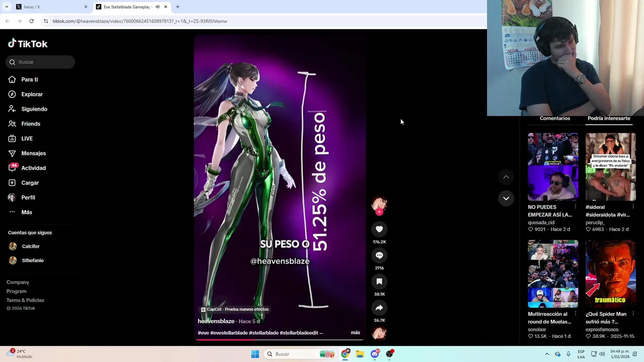Viewport: 644px width, 362px height.
Task: Open the taskbar clock and date
Action: click(x=620, y=354)
